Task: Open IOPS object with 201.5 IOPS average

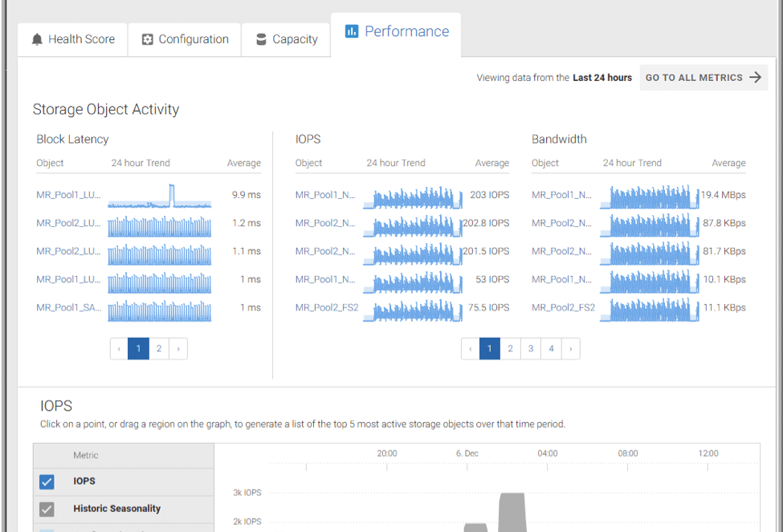Action: (325, 251)
